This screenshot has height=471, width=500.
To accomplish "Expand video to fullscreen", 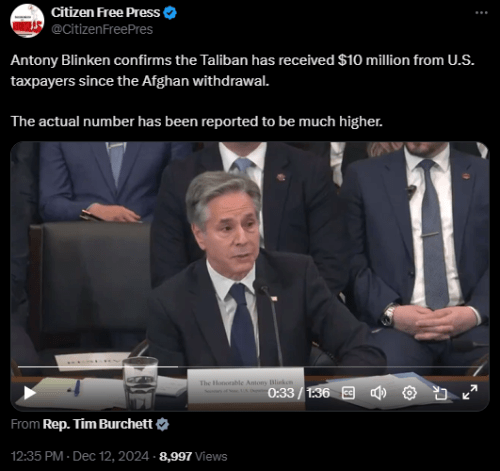I will click(x=470, y=392).
